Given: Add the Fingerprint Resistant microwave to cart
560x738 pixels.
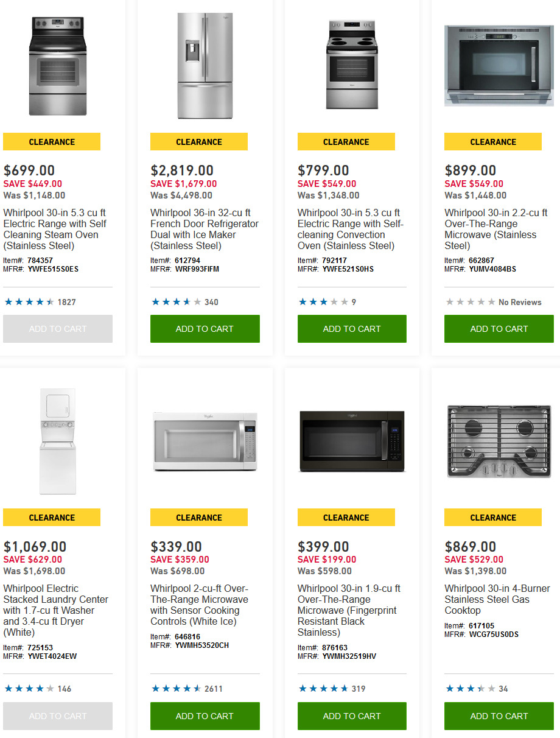Looking at the screenshot, I should (352, 716).
